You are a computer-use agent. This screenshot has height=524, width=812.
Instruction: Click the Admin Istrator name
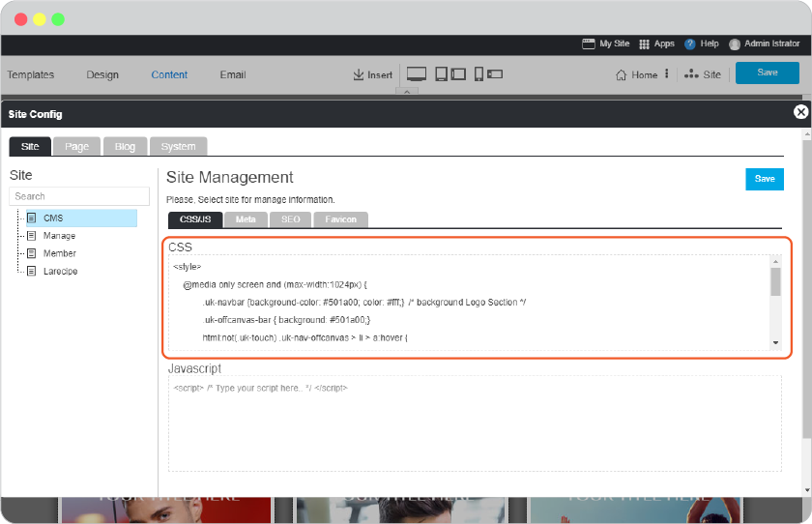point(771,44)
